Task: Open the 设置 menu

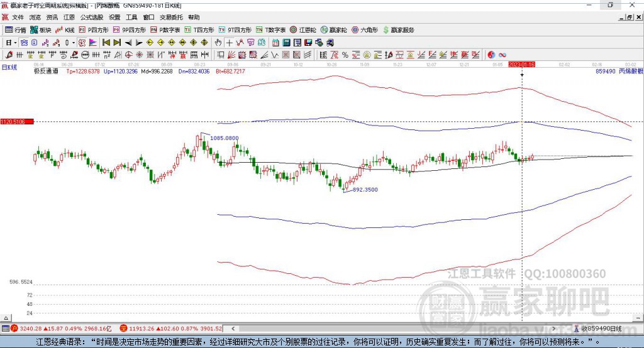Action: coord(114,17)
